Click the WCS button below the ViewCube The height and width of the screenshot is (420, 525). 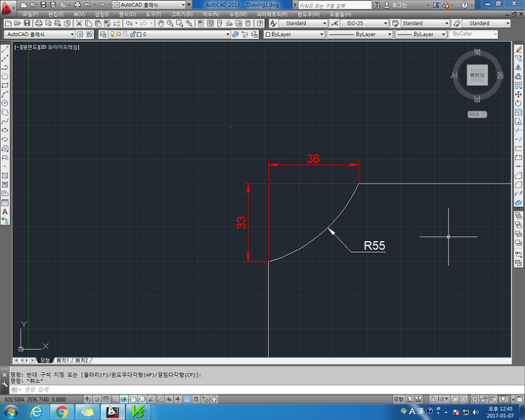coord(477,114)
